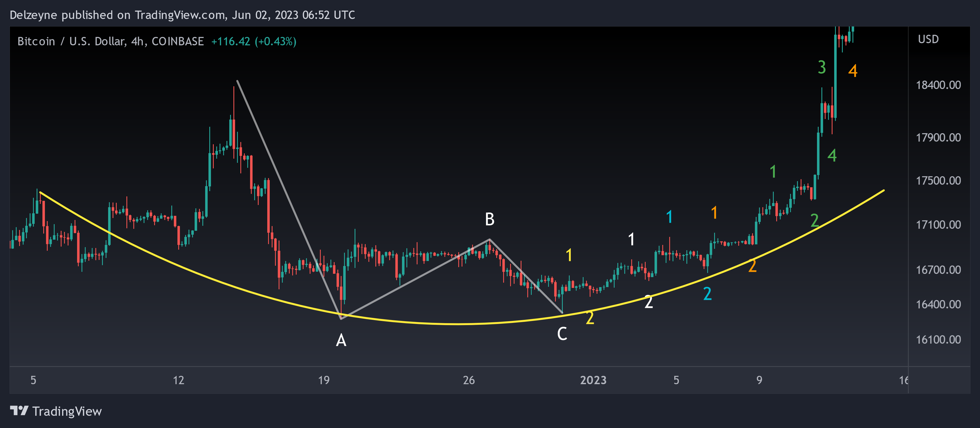Viewport: 980px width, 428px height.
Task: Click the white wave label 2
Action: pyautogui.click(x=649, y=302)
